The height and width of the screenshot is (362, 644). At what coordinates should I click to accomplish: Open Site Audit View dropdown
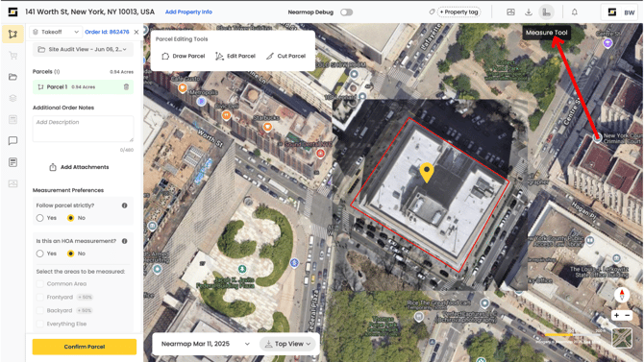(x=83, y=49)
